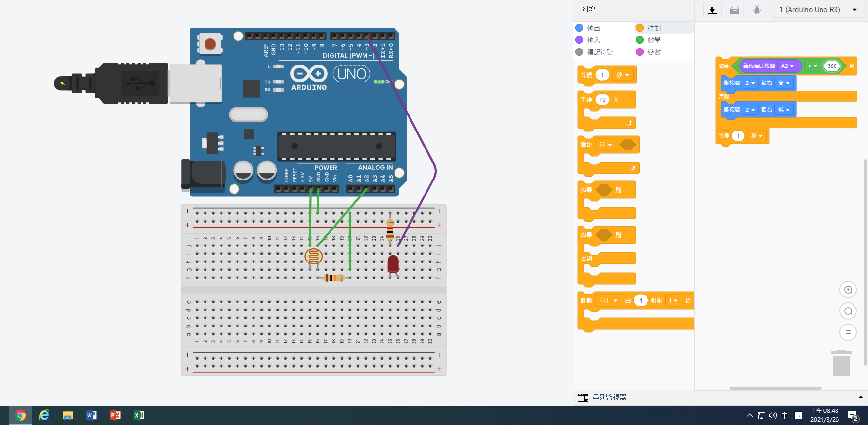
Task: Open the libraries drawer icon
Action: 735,10
